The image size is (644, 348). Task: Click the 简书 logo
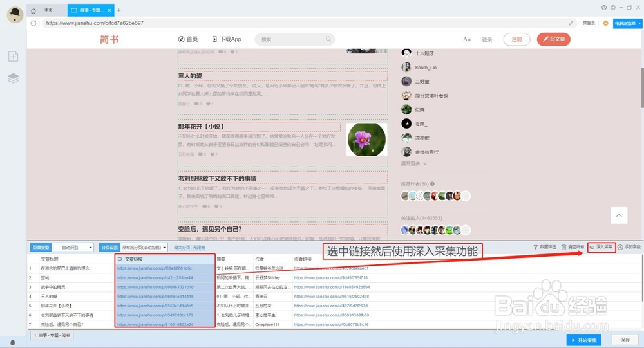[x=109, y=39]
